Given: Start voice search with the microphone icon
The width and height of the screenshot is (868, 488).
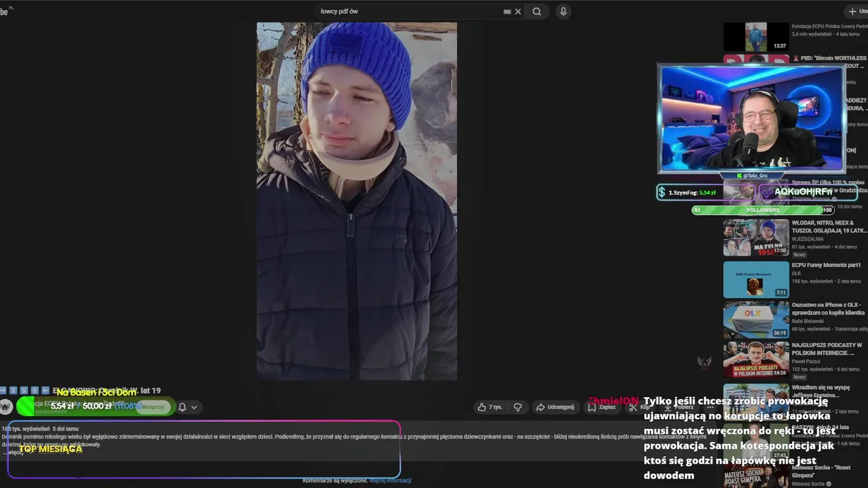Looking at the screenshot, I should point(563,12).
